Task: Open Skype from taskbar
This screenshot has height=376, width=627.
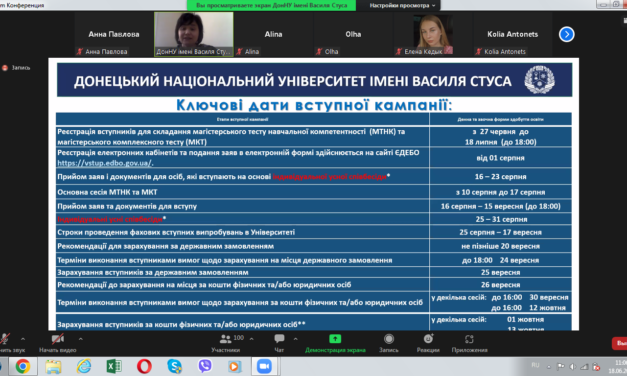Action: [174, 366]
